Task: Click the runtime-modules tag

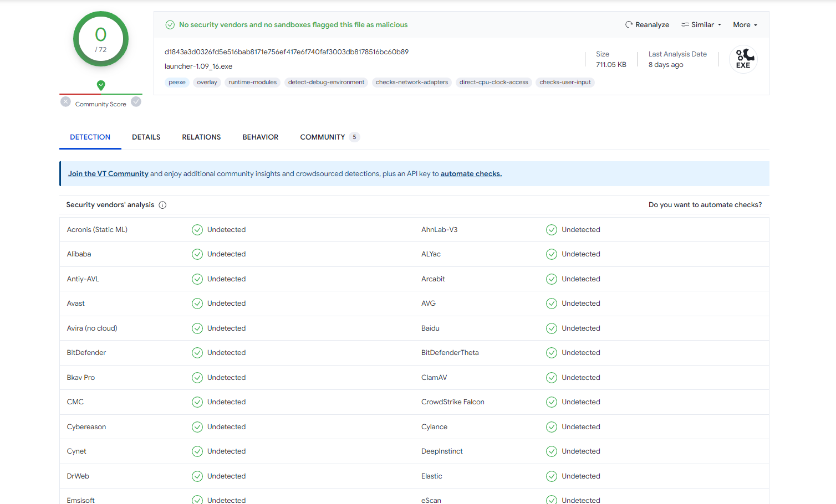Action: coord(253,83)
